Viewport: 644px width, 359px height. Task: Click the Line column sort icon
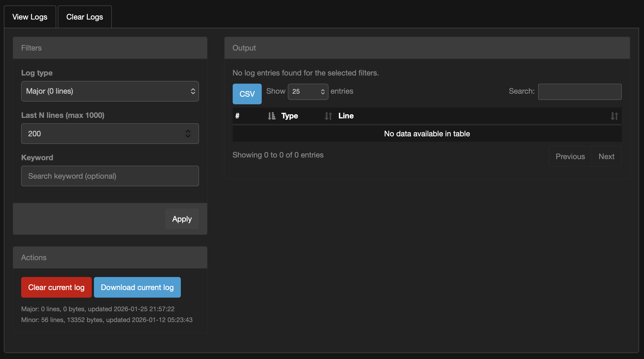click(614, 116)
